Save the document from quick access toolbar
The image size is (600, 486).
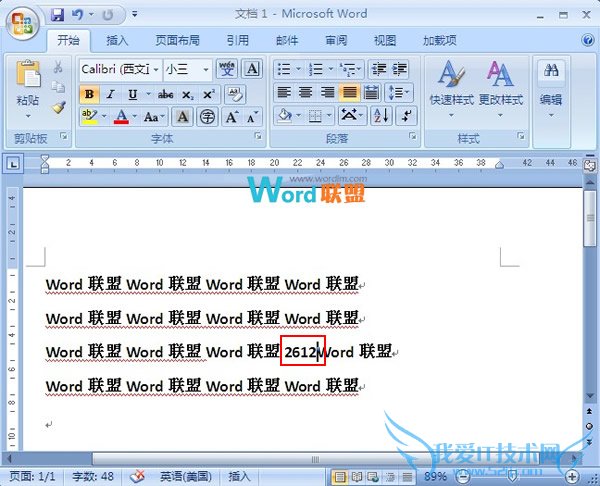coord(57,15)
